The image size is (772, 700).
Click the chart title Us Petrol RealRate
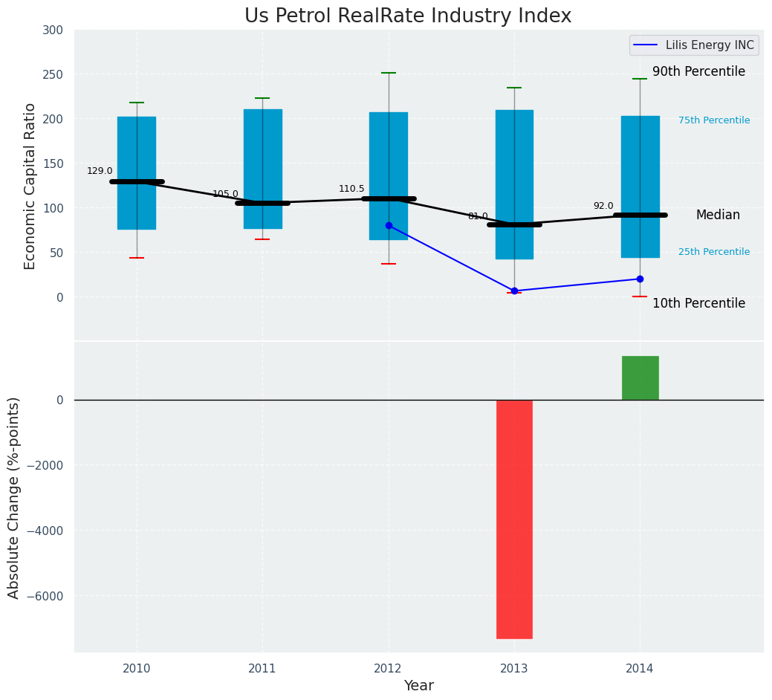[408, 16]
